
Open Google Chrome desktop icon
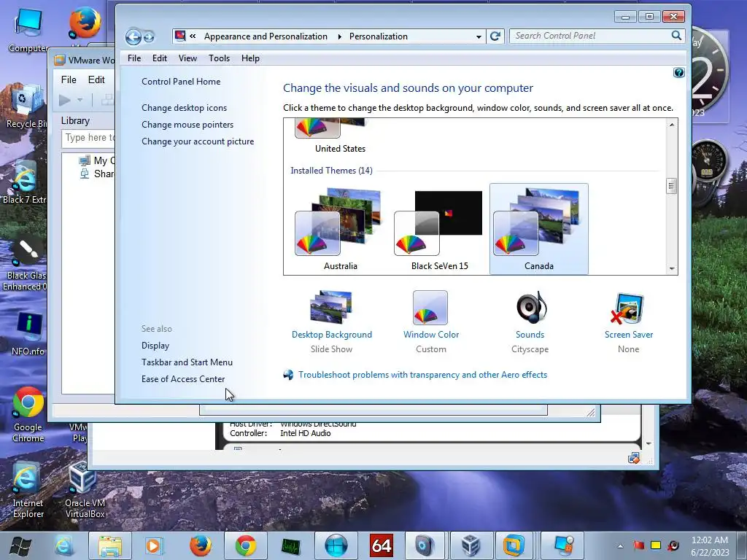pos(28,414)
